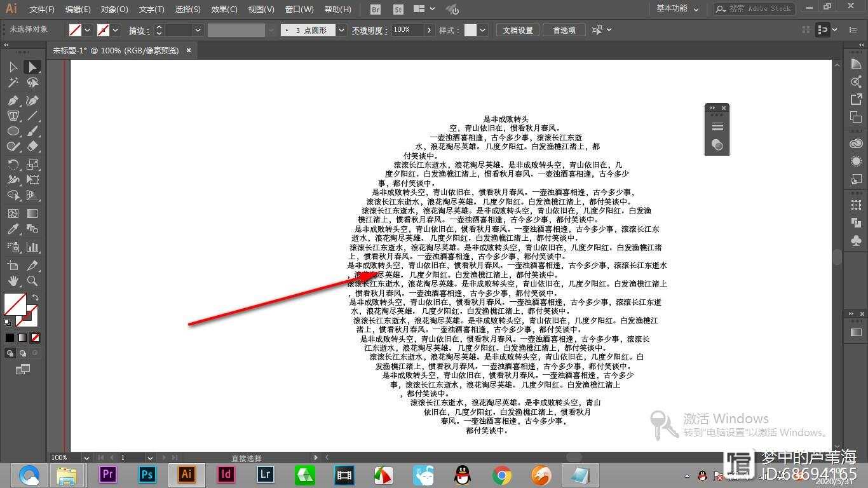The width and height of the screenshot is (868, 488).
Task: Select the Width/Warp tool
Action: (13, 180)
